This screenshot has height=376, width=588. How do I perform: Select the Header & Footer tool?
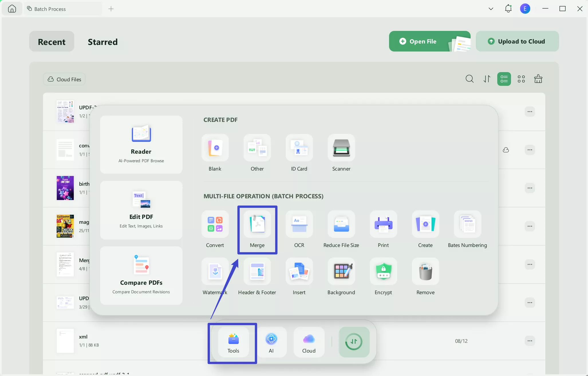point(257,276)
